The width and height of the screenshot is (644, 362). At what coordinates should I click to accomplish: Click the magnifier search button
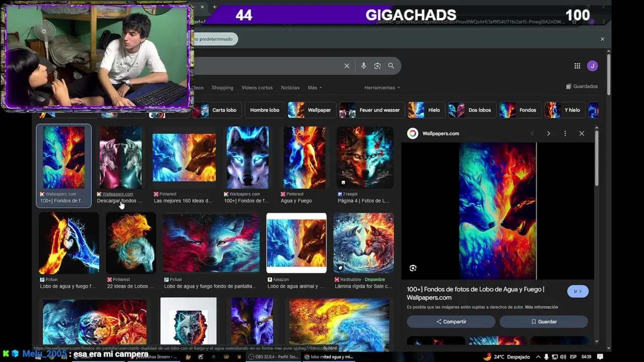coord(391,66)
